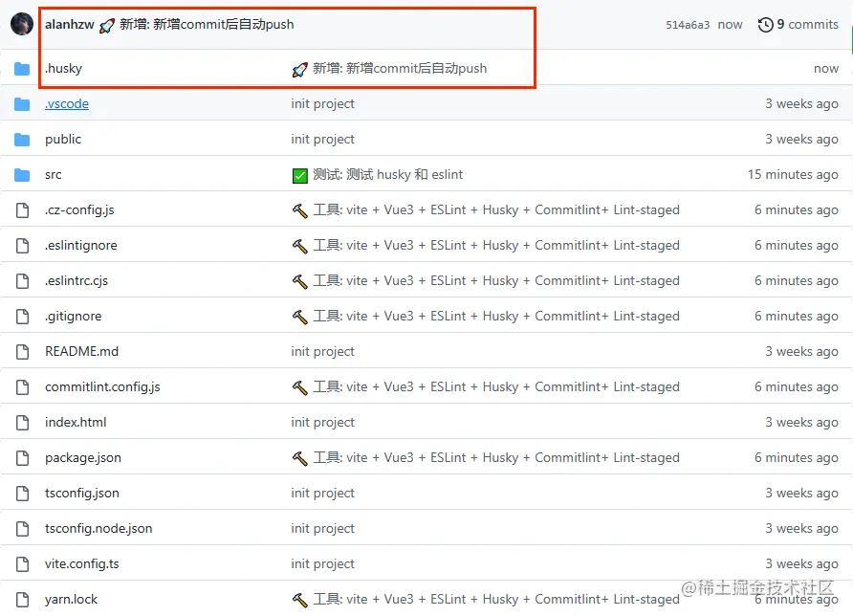Screen dimensions: 853x616
Task: Open the .eslintignore file
Action: coord(81,246)
